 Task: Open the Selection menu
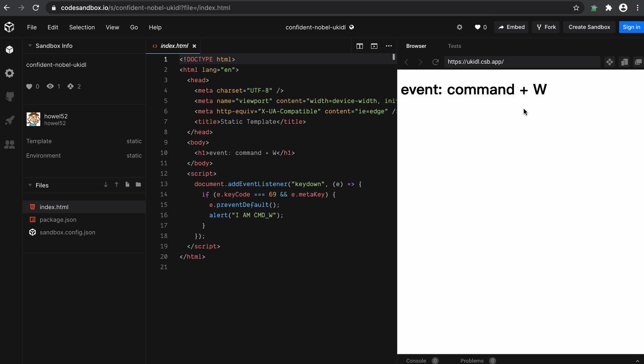coord(82,27)
